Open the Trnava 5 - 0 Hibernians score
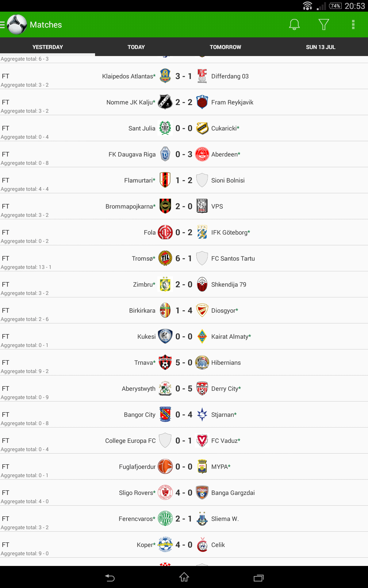368x588 pixels. 184,363
